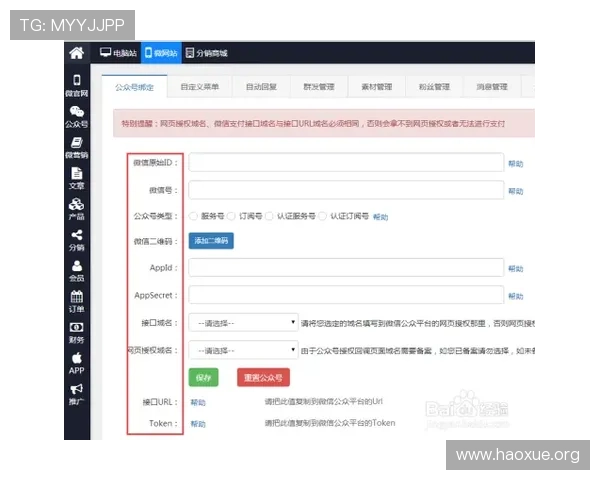Select the 粉丝管理 tab

pos(434,87)
